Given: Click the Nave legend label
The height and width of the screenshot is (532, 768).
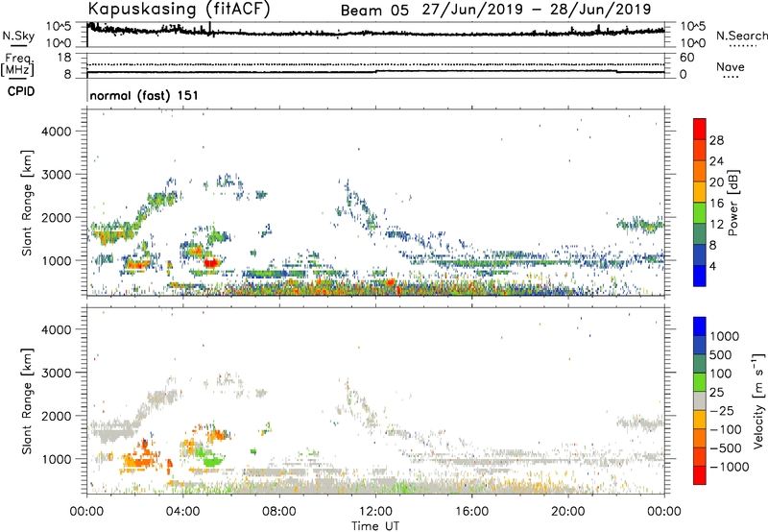Looking at the screenshot, I should tap(731, 66).
